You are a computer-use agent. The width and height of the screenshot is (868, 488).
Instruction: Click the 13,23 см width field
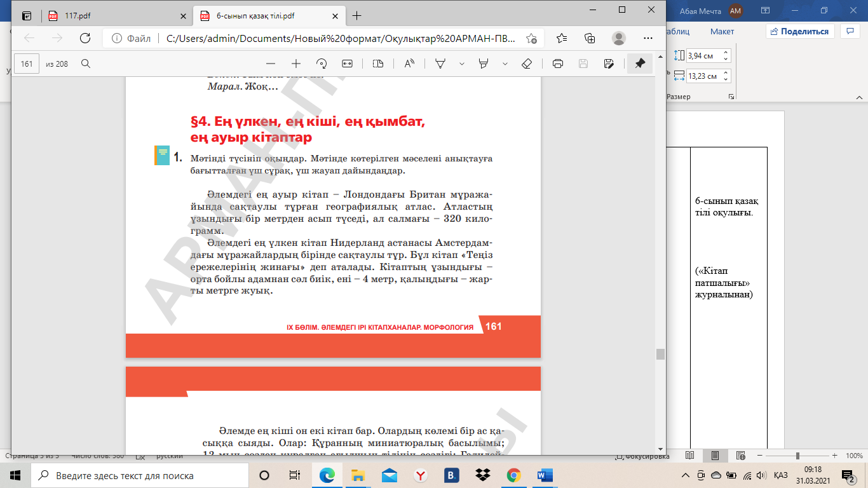pos(703,76)
